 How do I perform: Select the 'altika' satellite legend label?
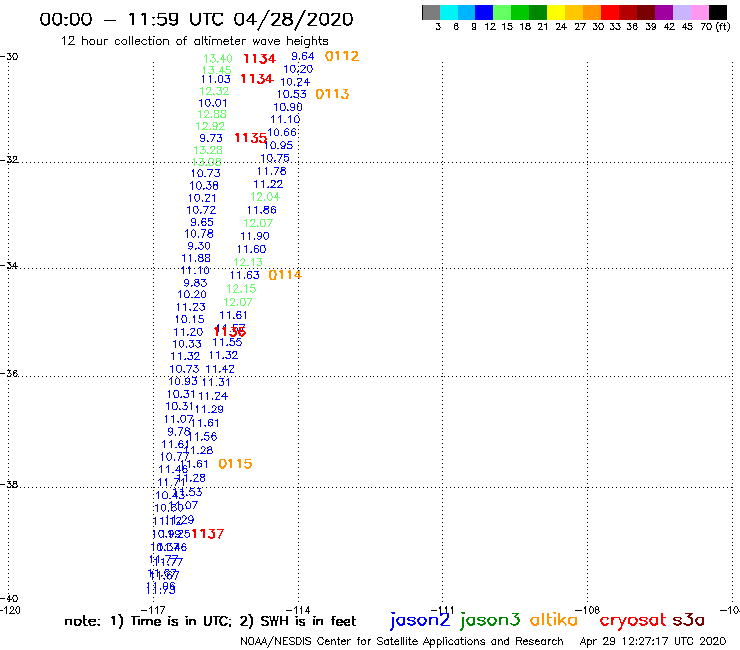click(554, 619)
